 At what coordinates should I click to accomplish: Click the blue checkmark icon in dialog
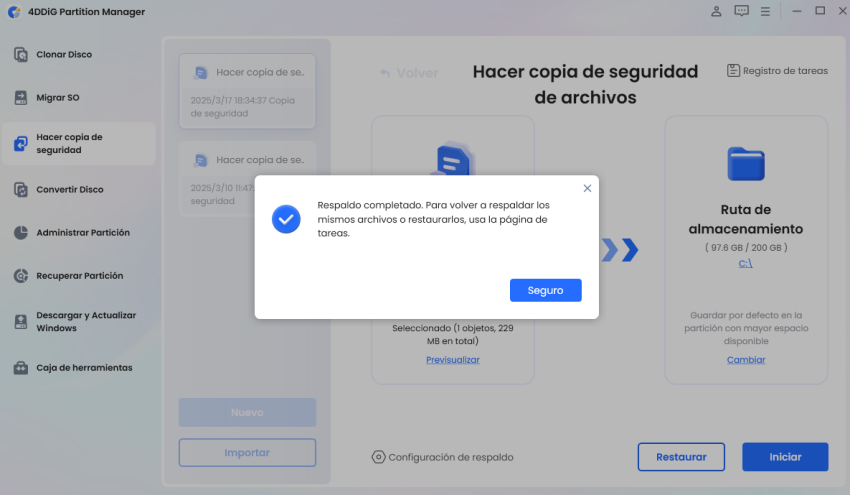286,219
